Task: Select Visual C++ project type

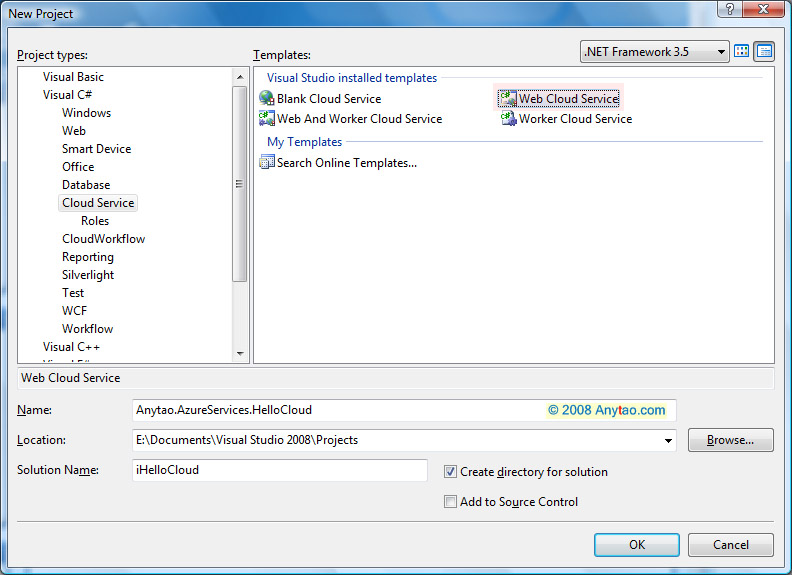Action: pos(71,347)
